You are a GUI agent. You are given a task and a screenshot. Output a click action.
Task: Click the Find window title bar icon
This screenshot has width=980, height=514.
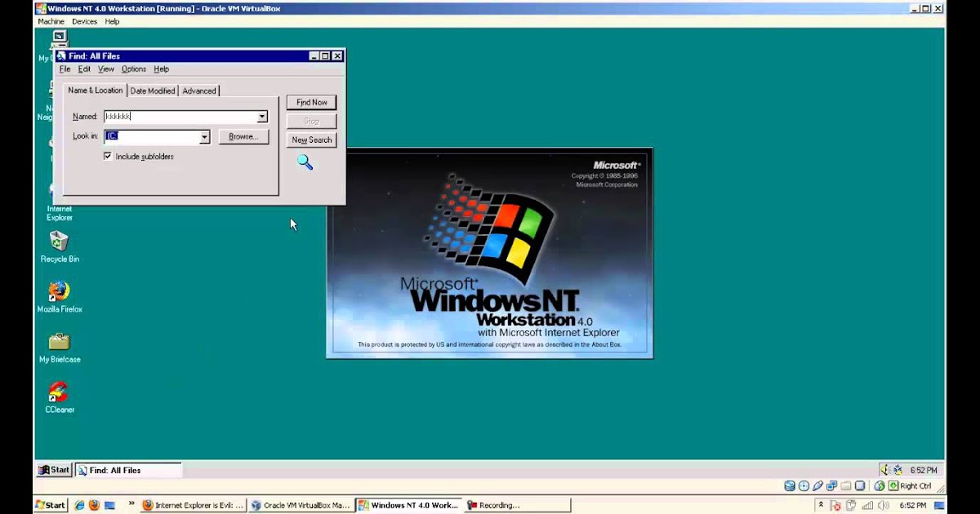(61, 56)
